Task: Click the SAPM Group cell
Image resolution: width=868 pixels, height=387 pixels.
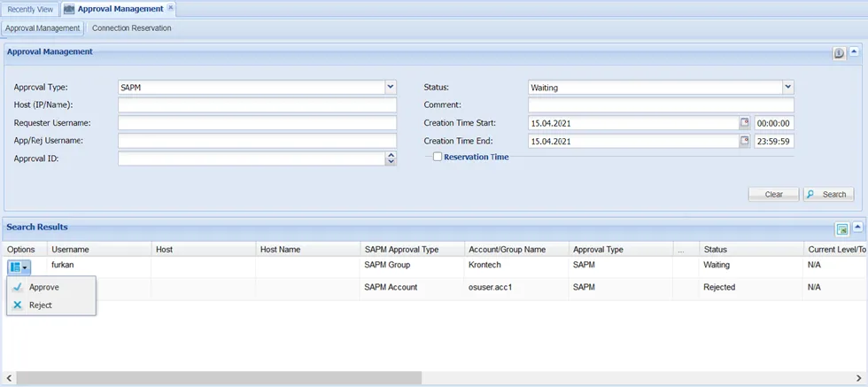Action: coord(412,265)
